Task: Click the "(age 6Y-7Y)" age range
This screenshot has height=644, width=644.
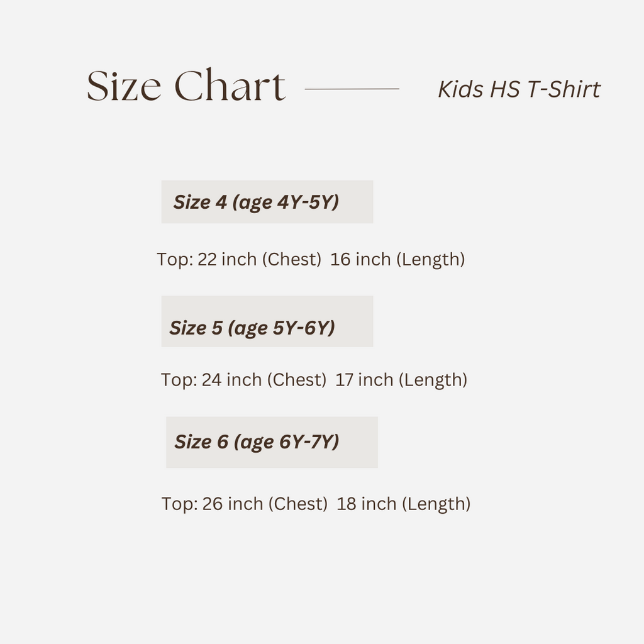Action: 287,441
